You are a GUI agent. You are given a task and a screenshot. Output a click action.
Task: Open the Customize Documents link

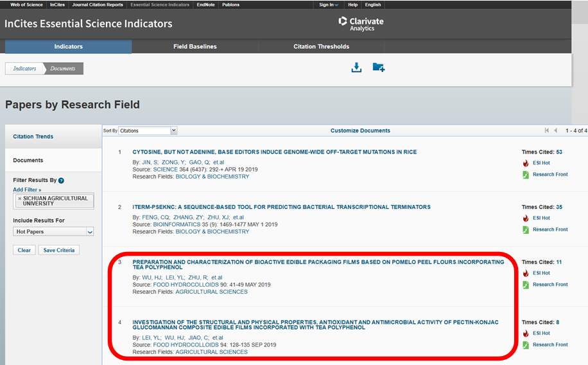(x=360, y=130)
